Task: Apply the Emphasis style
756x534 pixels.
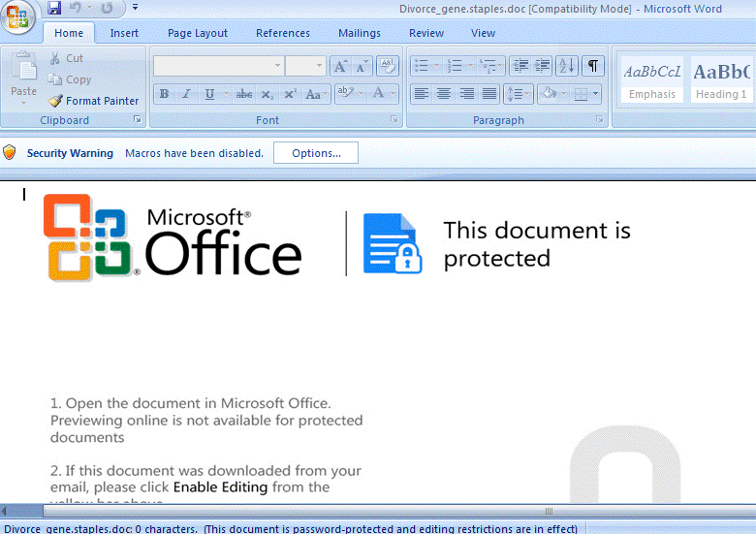Action: (652, 79)
